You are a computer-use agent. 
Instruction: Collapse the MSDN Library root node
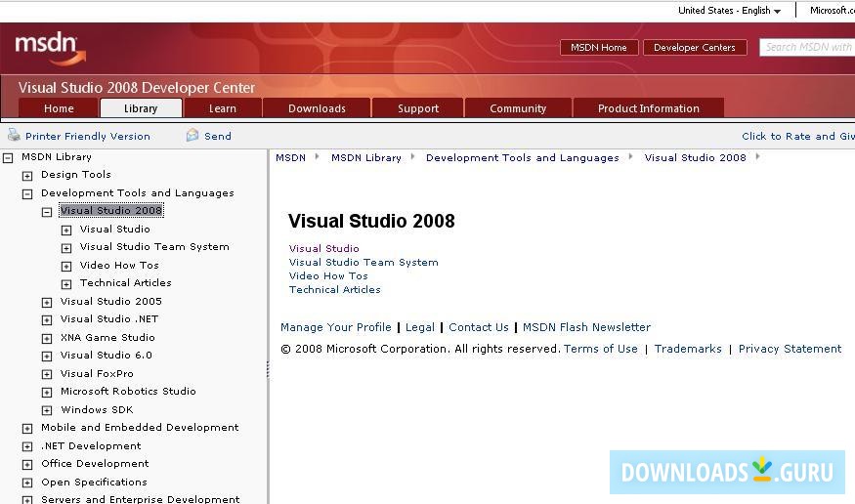click(x=8, y=158)
